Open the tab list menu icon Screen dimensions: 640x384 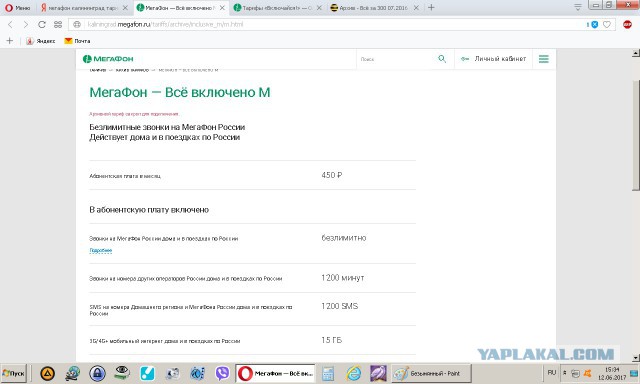pos(578,7)
